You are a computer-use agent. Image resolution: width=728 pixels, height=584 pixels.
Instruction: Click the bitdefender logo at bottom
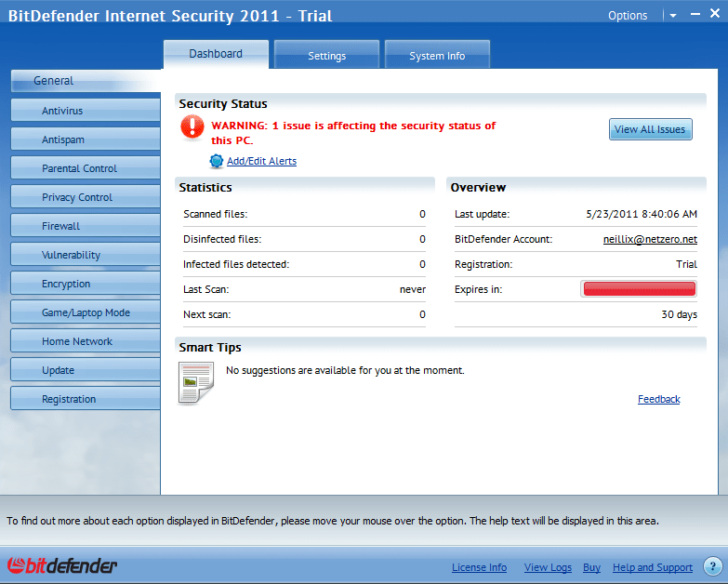(61, 566)
